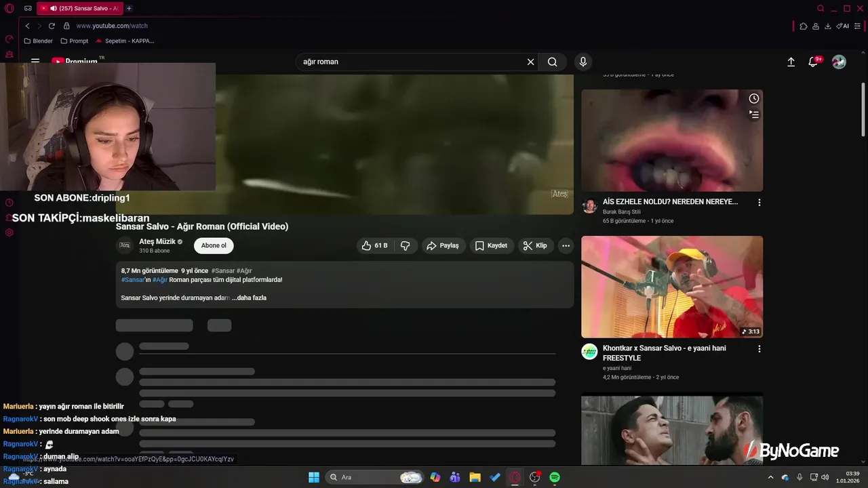The width and height of the screenshot is (868, 488).
Task: Open the Opera AI assistant button
Action: pos(842,26)
